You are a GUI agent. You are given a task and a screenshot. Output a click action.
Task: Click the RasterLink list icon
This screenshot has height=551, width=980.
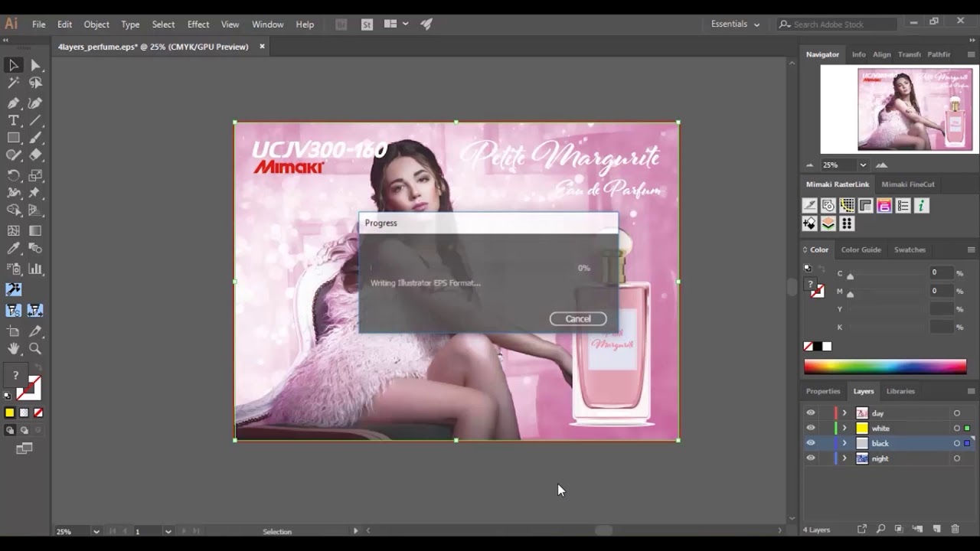[903, 205]
